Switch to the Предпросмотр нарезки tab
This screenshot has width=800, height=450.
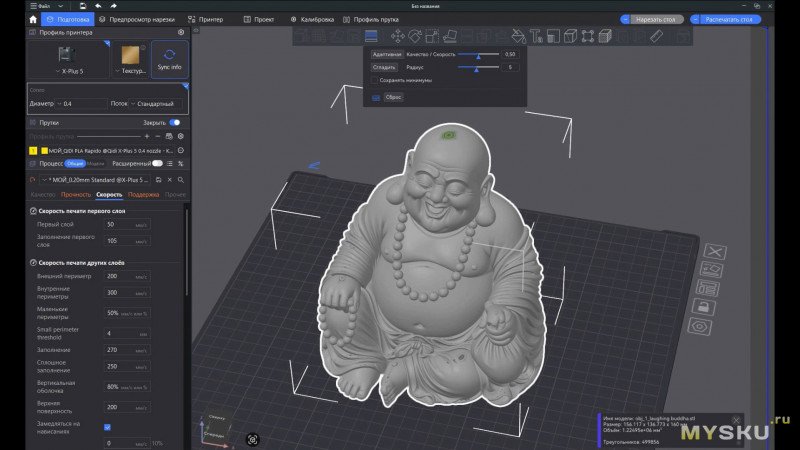point(137,19)
